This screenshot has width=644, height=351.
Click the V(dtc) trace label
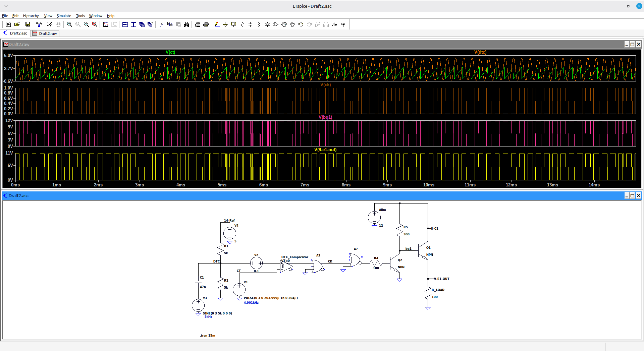480,52
